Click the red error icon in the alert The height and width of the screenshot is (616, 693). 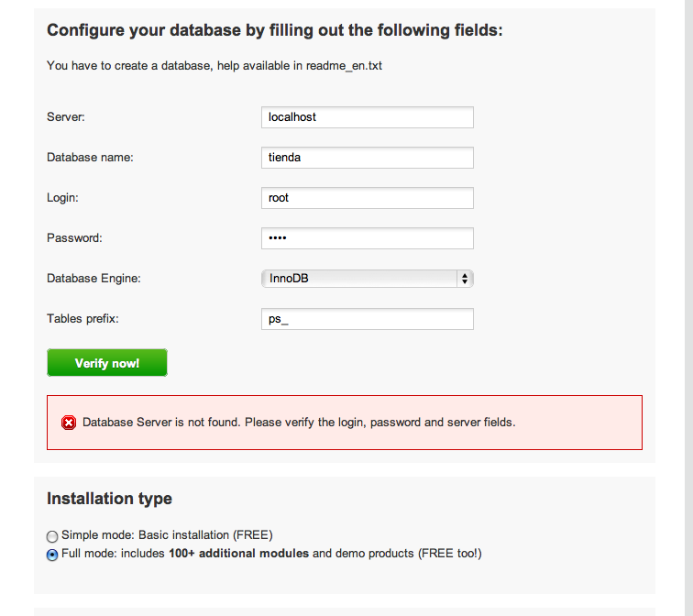coord(69,423)
